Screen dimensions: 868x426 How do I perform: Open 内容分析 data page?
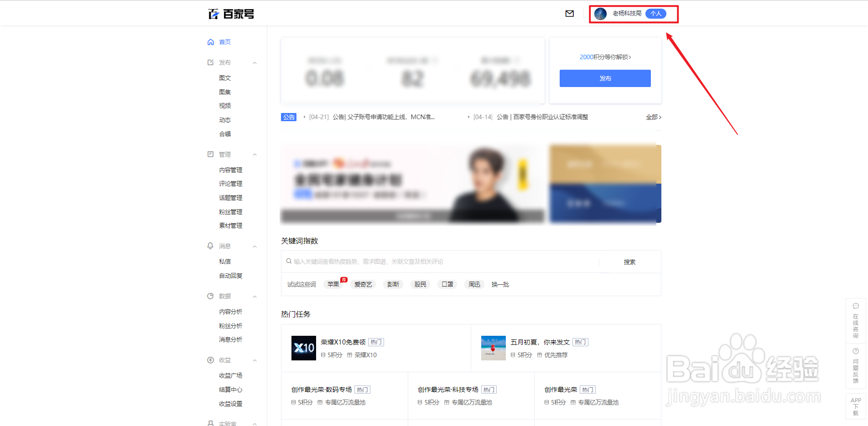tap(230, 312)
